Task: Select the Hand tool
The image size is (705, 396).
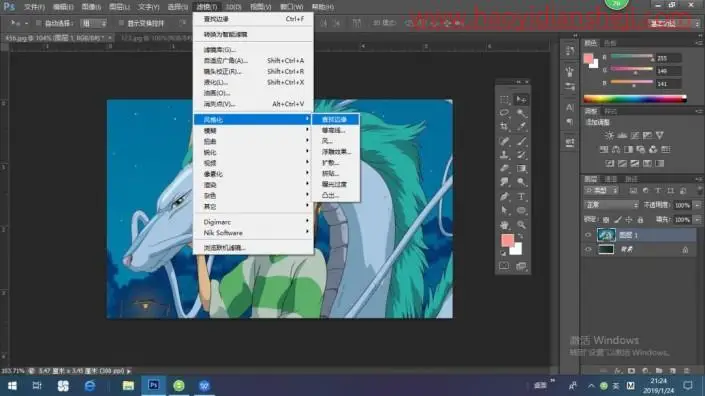Action: 504,225
